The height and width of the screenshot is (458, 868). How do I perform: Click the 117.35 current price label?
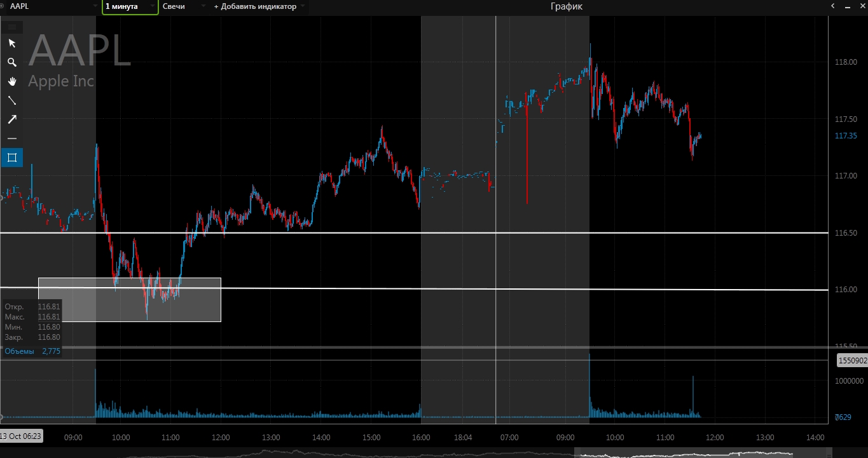pyautogui.click(x=846, y=136)
